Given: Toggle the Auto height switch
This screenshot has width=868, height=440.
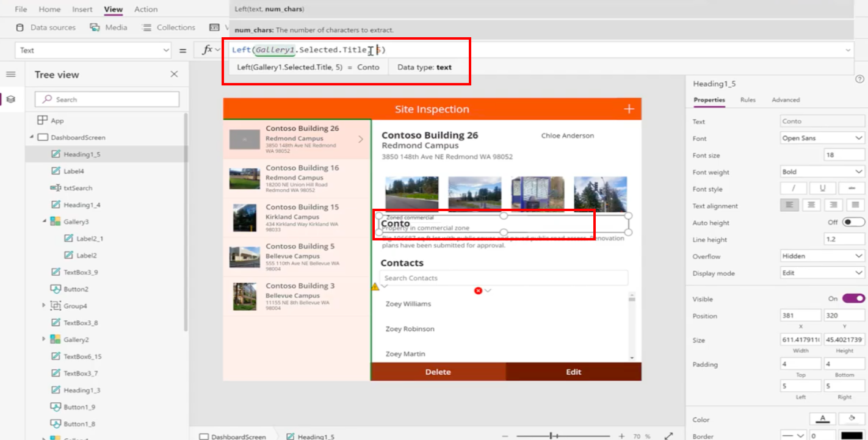Looking at the screenshot, I should (853, 222).
